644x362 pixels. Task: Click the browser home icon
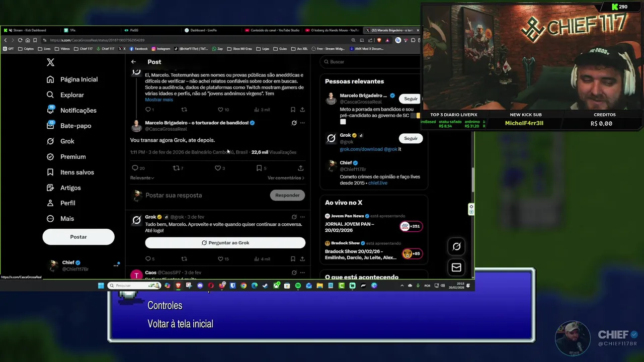coord(28,40)
